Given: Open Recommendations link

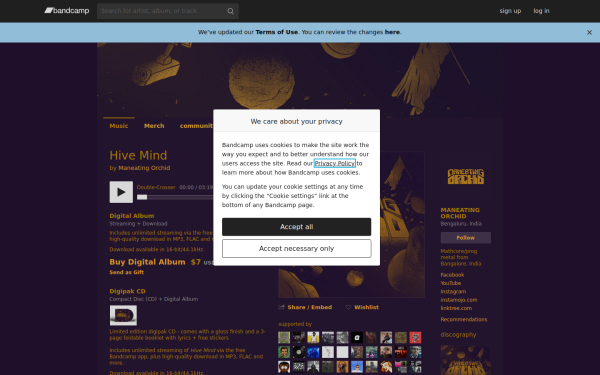Looking at the screenshot, I should 464,320.
